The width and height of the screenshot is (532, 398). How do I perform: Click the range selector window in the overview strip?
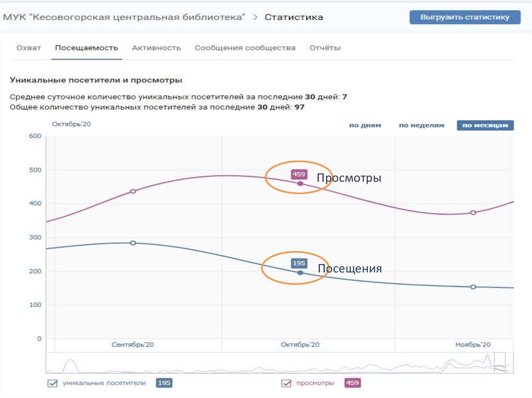500,363
